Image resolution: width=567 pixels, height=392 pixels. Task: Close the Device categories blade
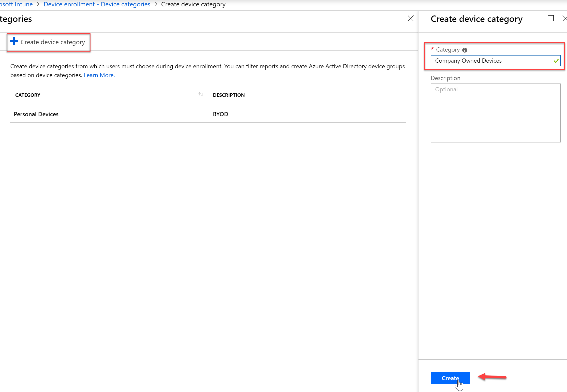coord(410,18)
